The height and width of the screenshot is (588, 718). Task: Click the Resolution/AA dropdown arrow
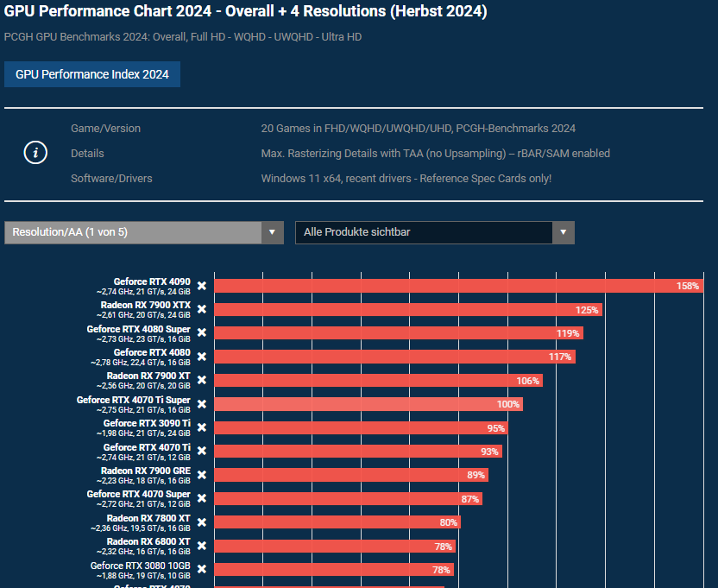tap(272, 232)
